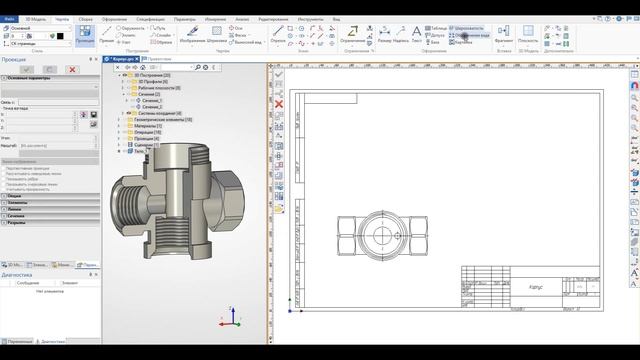Viewport: 640px width, 360px height.
Task: Select Сечение_1 in the model tree
Action: [x=152, y=100]
